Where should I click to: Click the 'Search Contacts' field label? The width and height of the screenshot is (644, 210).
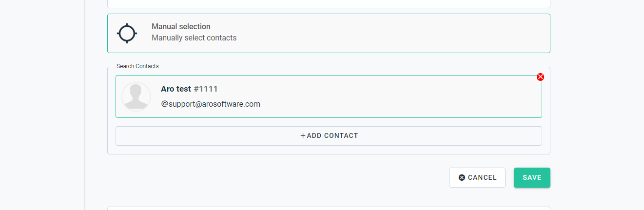[x=137, y=66]
